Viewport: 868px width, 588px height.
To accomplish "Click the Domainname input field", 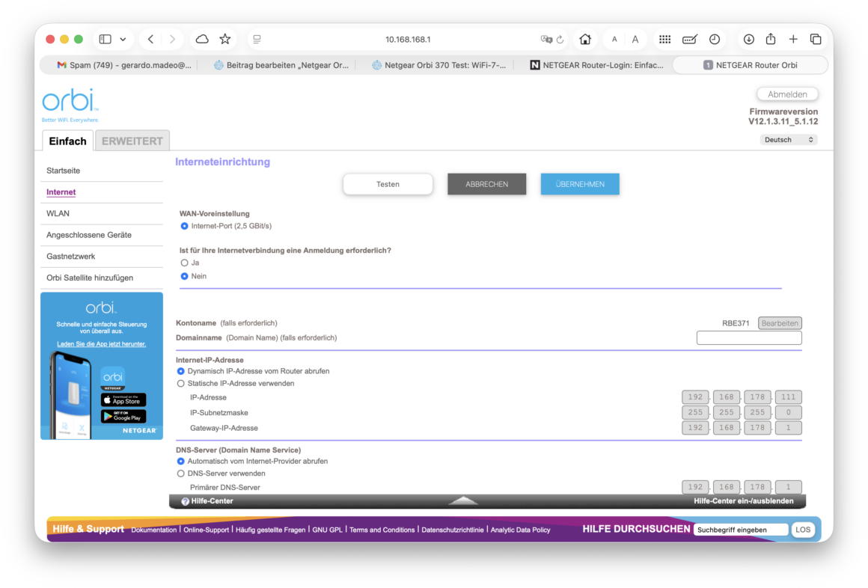I will coord(749,337).
